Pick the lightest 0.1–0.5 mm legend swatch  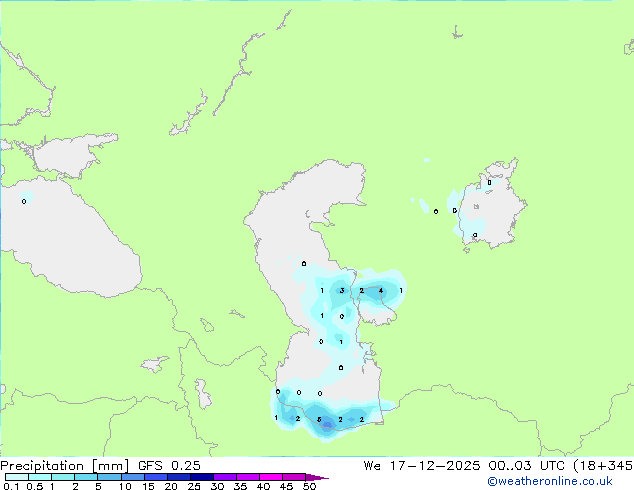pyautogui.click(x=17, y=477)
